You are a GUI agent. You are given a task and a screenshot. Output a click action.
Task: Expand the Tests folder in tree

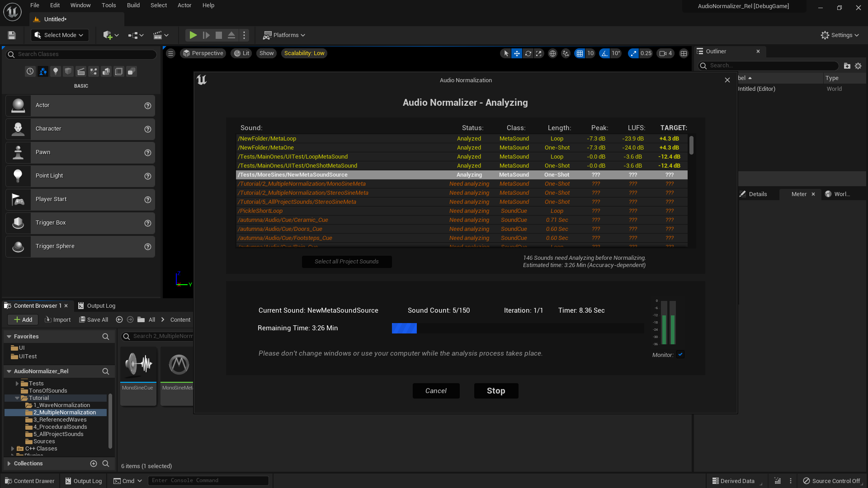17,384
